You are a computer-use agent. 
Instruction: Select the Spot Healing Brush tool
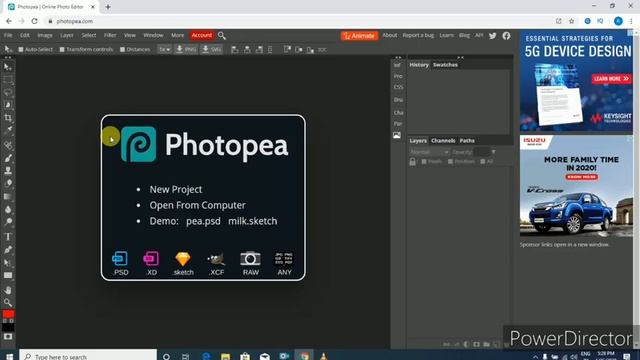(8, 145)
